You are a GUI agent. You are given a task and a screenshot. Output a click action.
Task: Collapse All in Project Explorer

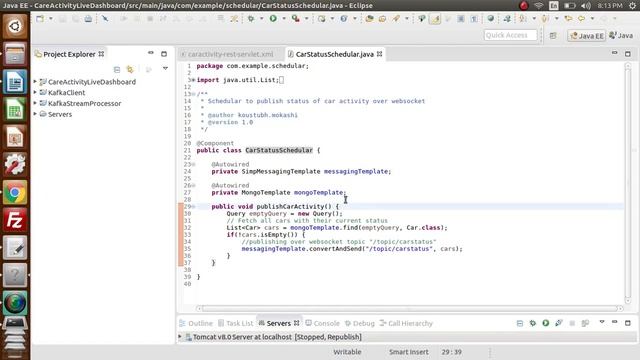coord(117,69)
